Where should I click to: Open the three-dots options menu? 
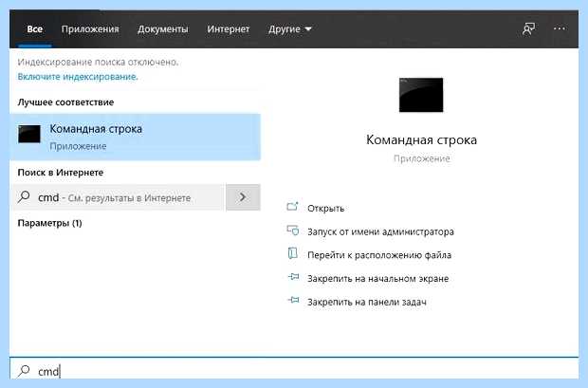560,28
